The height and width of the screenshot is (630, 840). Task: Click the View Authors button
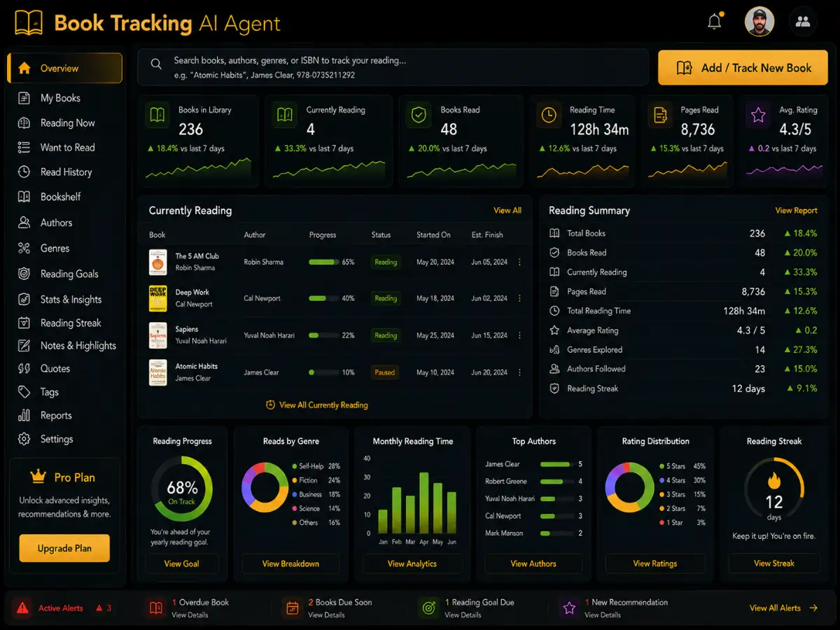click(x=533, y=563)
